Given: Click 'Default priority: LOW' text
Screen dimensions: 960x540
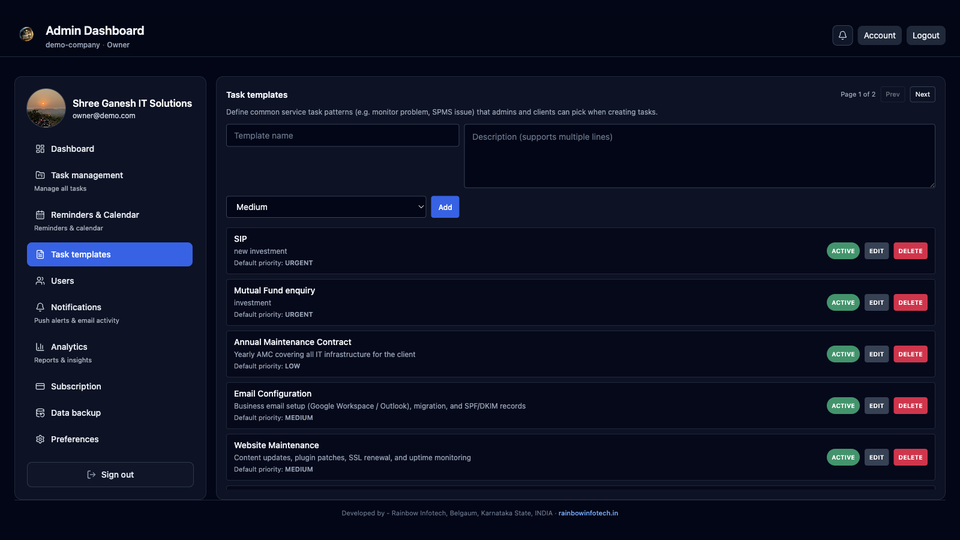Looking at the screenshot, I should pyautogui.click(x=267, y=366).
